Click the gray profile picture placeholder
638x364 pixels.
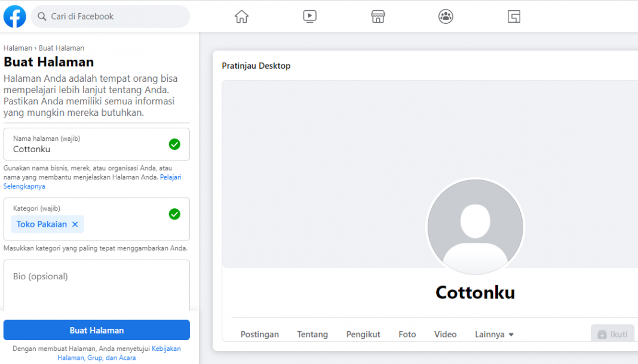[475, 227]
